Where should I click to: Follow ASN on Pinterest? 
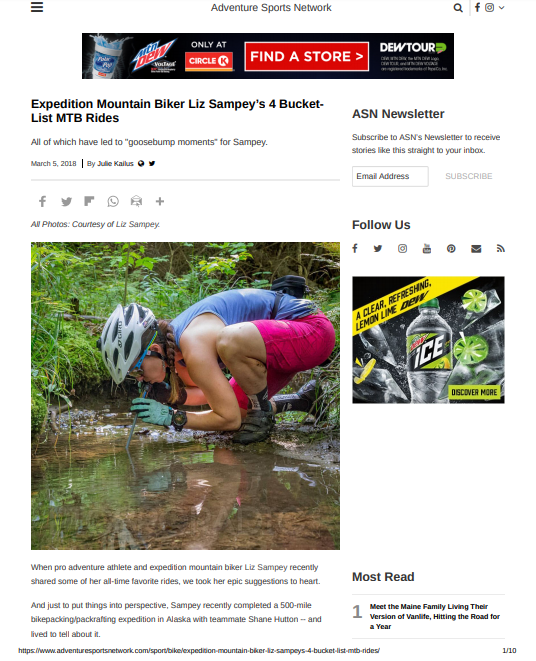[x=451, y=248]
